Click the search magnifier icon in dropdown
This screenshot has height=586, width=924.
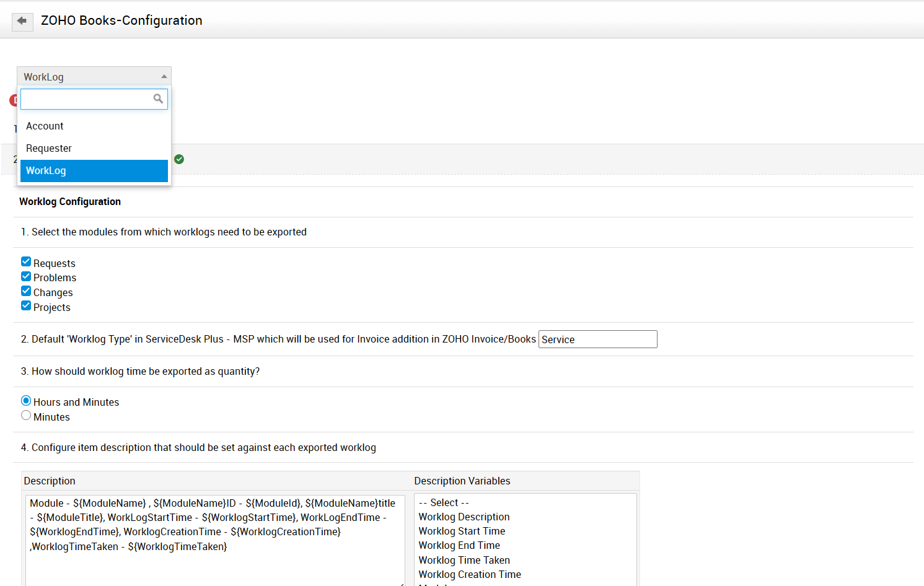(x=158, y=99)
